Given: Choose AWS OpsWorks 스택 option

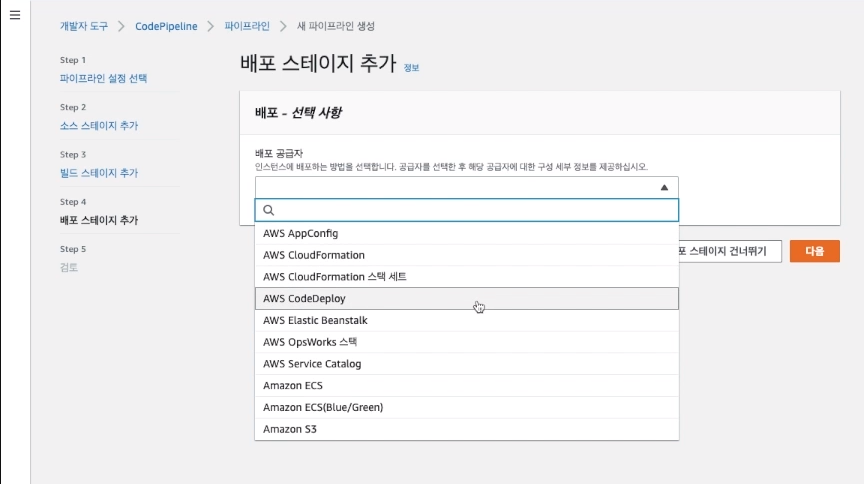Looking at the screenshot, I should (x=467, y=342).
